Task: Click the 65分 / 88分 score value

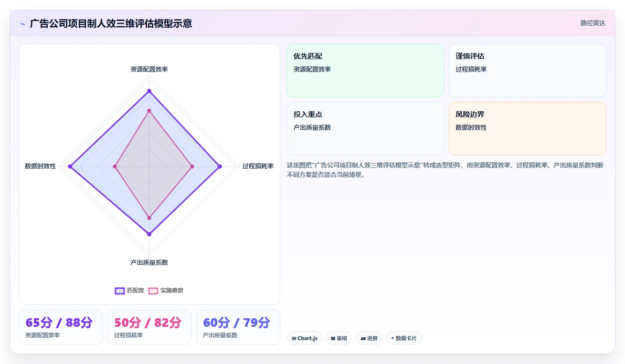Action: (59, 322)
